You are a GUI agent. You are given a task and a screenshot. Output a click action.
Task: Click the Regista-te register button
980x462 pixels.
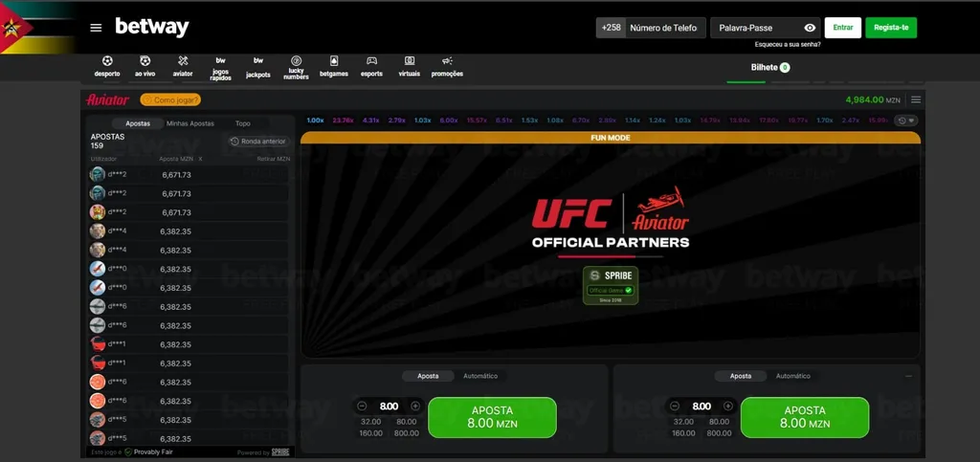pyautogui.click(x=891, y=28)
